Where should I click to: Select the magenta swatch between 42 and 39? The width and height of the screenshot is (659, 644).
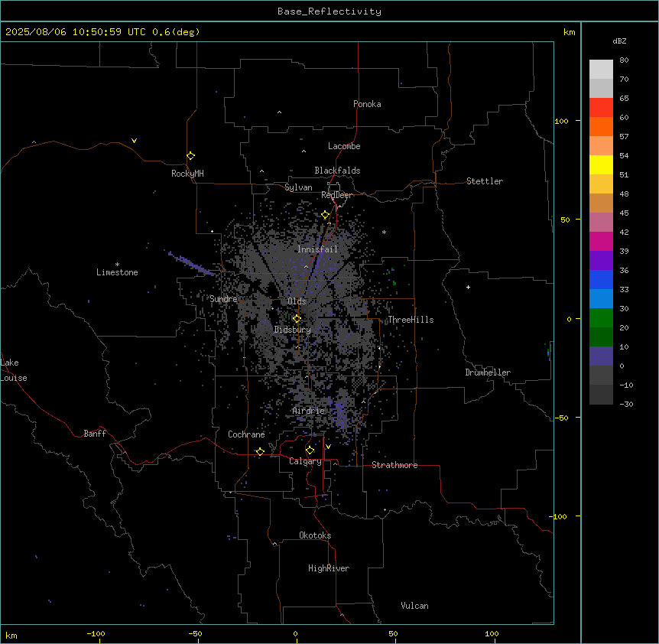601,241
